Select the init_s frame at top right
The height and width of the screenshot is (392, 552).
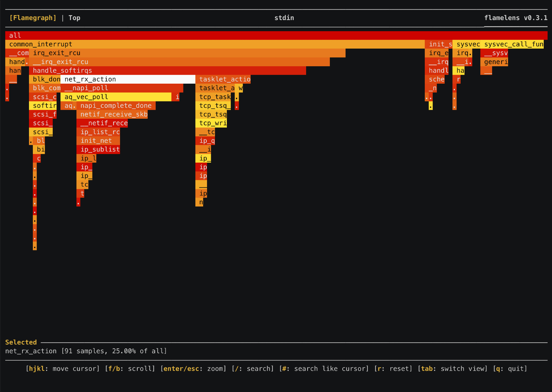tap(438, 44)
